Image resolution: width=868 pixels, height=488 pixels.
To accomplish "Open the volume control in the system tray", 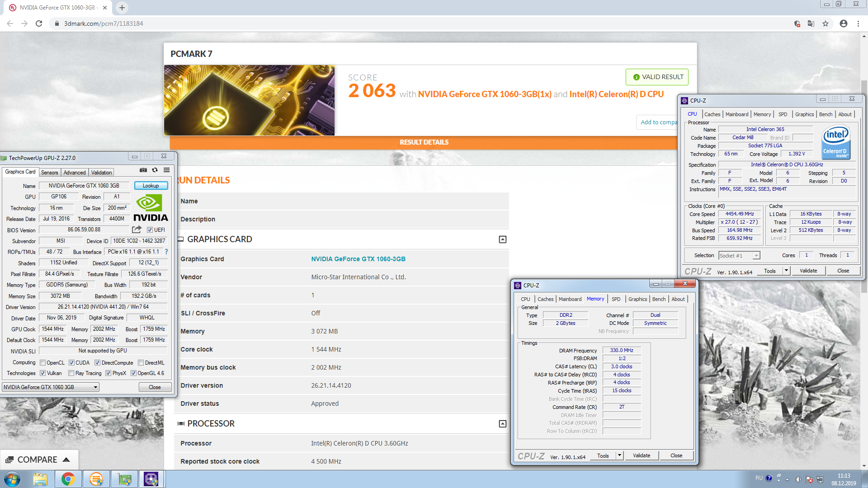I will (x=798, y=479).
